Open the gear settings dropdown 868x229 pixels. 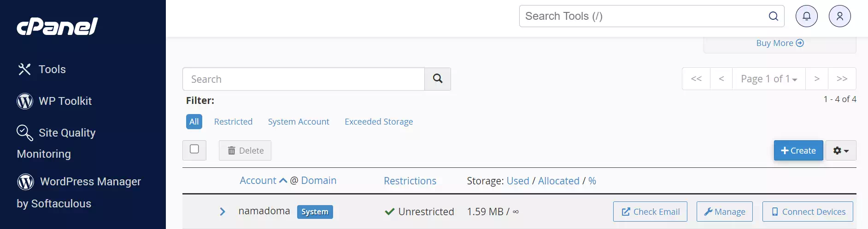841,150
